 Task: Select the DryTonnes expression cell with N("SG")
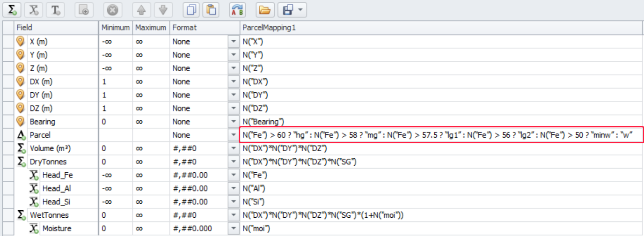[x=442, y=162]
